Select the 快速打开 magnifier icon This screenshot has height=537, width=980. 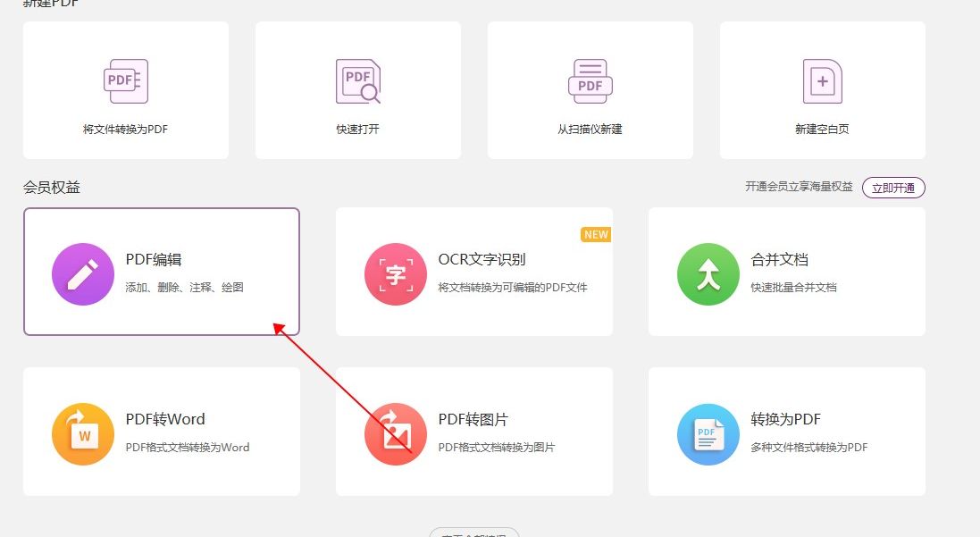click(357, 80)
